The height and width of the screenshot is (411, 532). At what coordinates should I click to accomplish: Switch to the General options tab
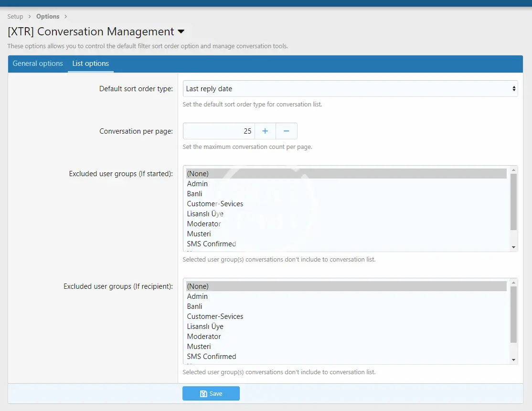38,63
